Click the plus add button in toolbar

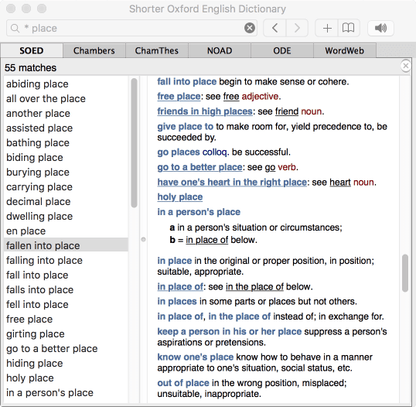coord(327,28)
